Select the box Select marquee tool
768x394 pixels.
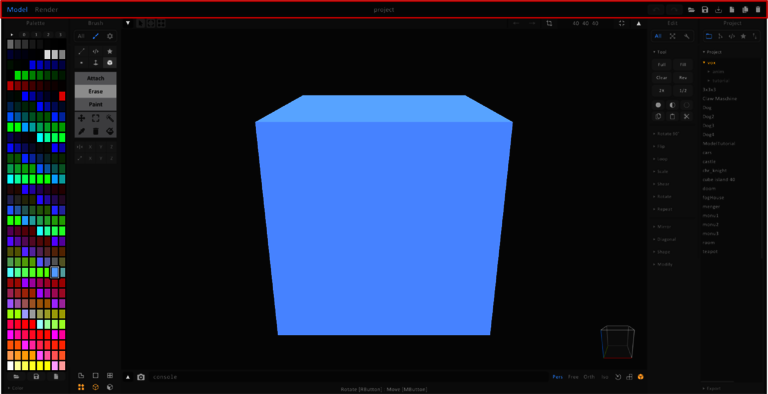[x=96, y=118]
